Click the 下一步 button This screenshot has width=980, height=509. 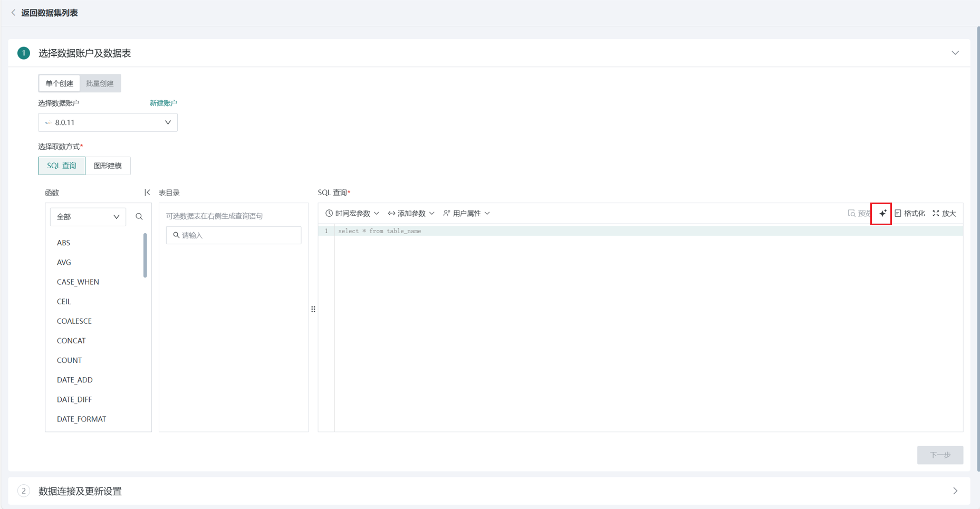pos(939,455)
